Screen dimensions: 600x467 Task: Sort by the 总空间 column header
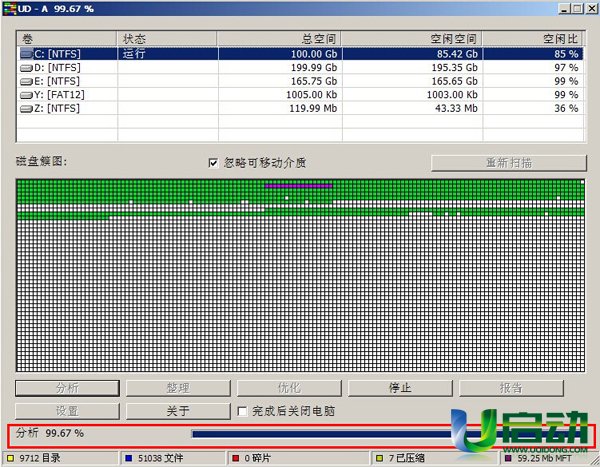pos(279,39)
